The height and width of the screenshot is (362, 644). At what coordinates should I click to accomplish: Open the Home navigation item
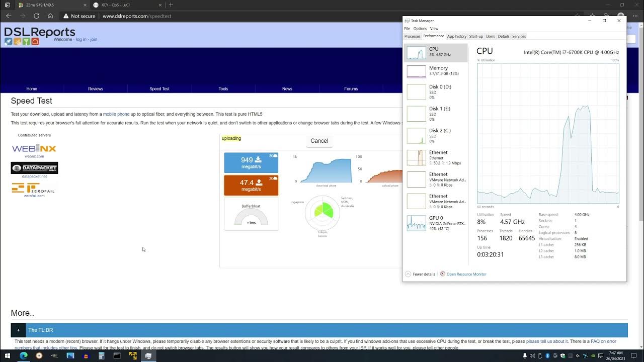[x=32, y=88]
